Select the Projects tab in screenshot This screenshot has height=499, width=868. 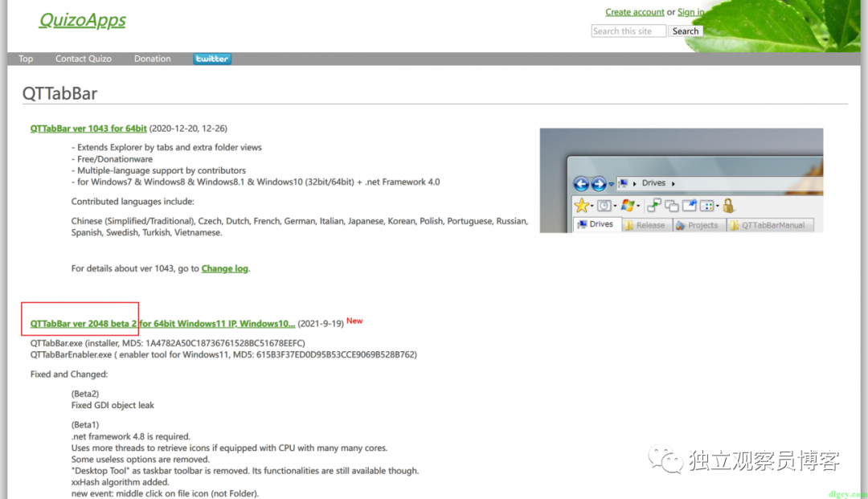click(x=698, y=225)
